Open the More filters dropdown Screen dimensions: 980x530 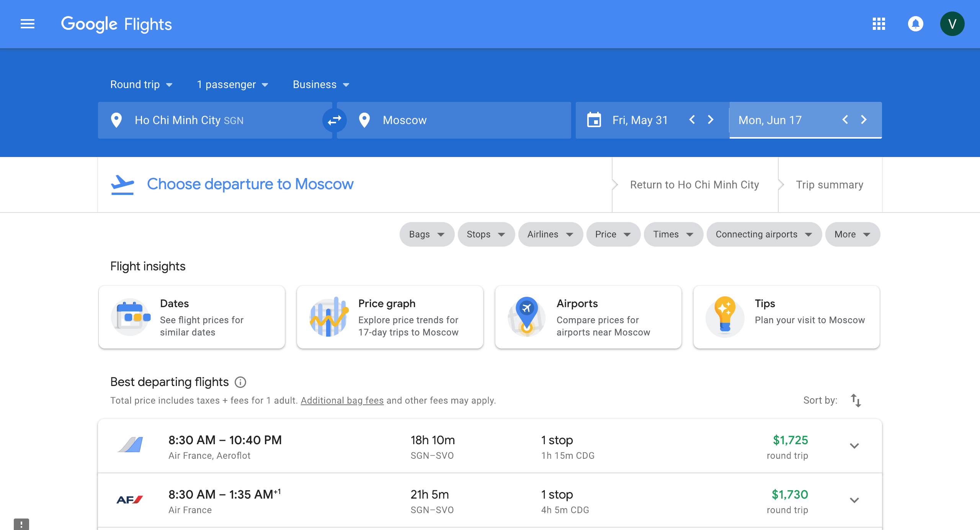(x=853, y=234)
